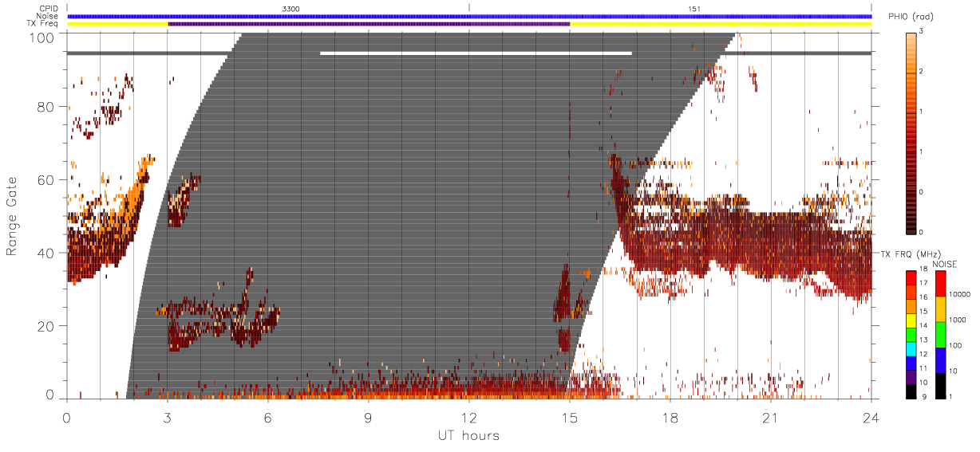Click the CPID value '151'
This screenshot has height=452, width=980.
[694, 7]
